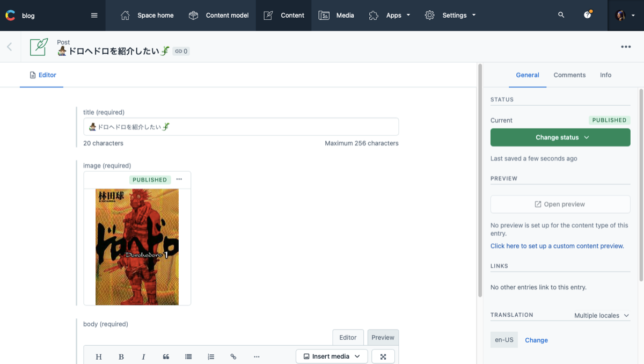This screenshot has width=644, height=364.
Task: Click link to set up custom content preview
Action: (x=557, y=246)
